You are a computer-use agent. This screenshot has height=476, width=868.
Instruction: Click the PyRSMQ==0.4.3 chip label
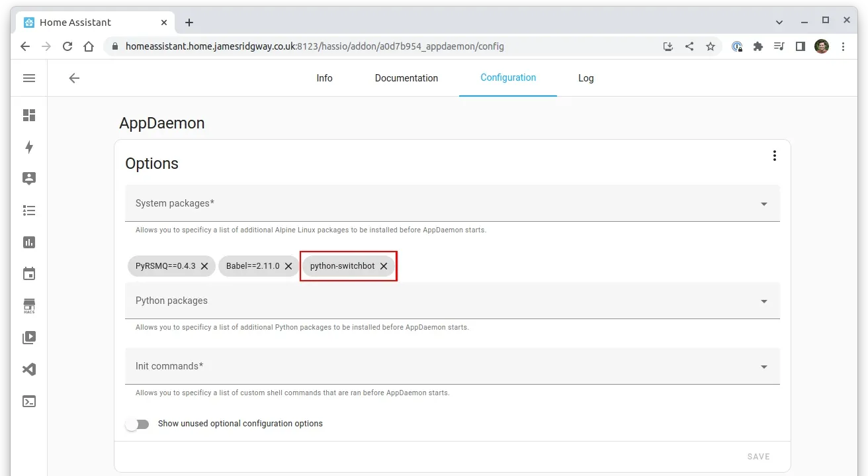[165, 266]
